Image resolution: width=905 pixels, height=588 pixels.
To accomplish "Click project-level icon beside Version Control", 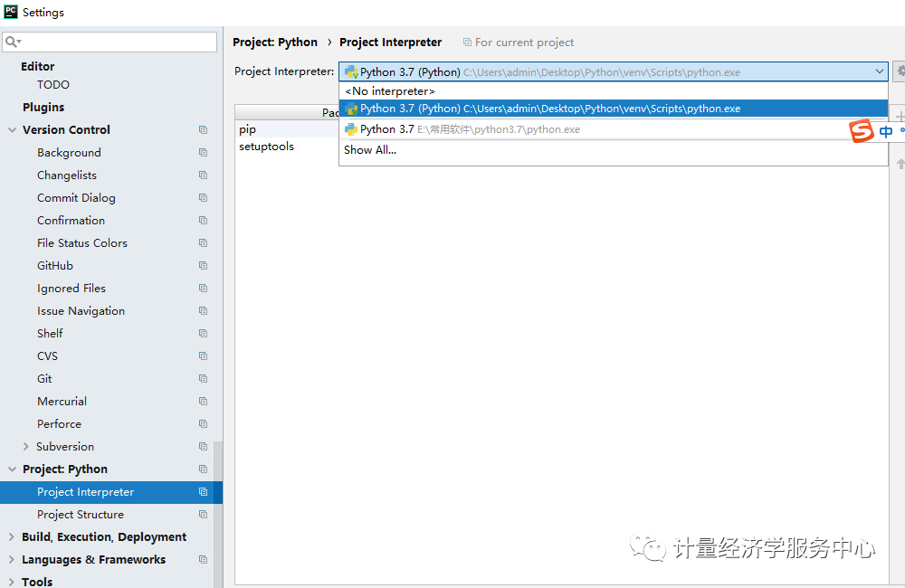I will pyautogui.click(x=203, y=130).
